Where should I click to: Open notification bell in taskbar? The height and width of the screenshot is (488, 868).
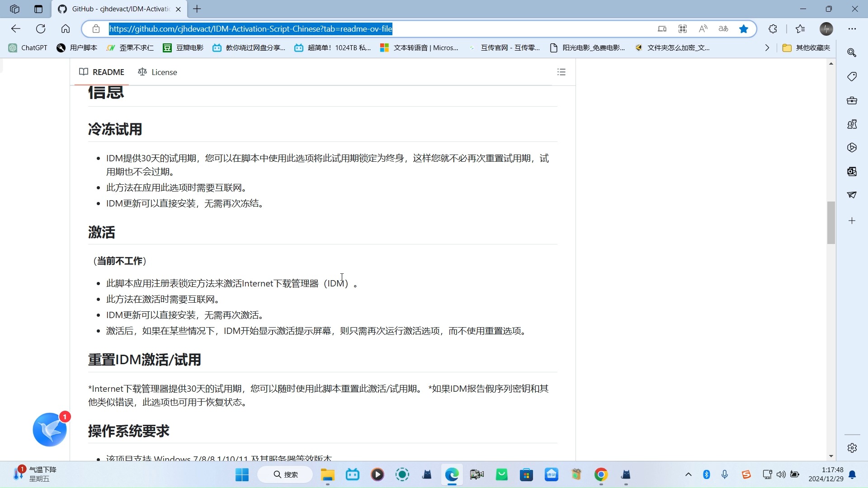[x=852, y=474]
